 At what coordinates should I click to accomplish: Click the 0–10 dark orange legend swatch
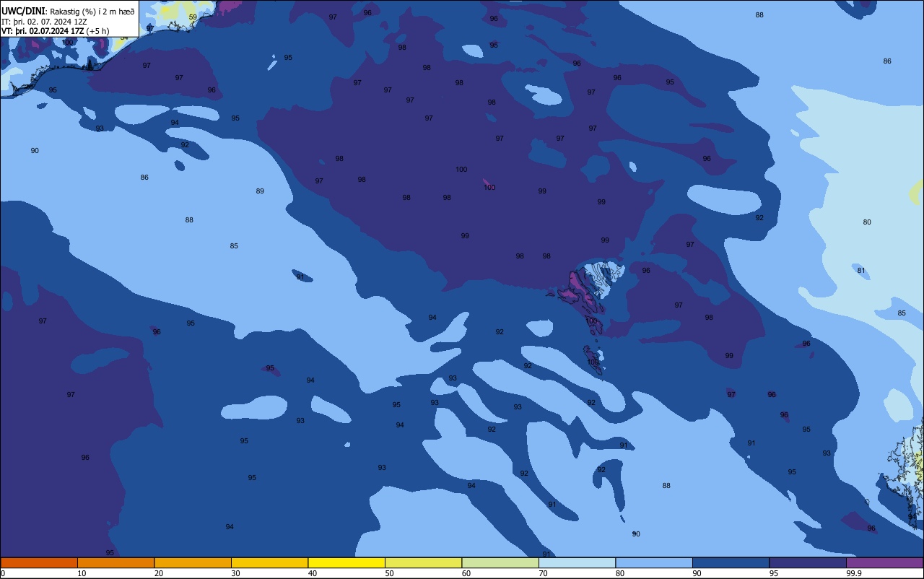coord(39,562)
